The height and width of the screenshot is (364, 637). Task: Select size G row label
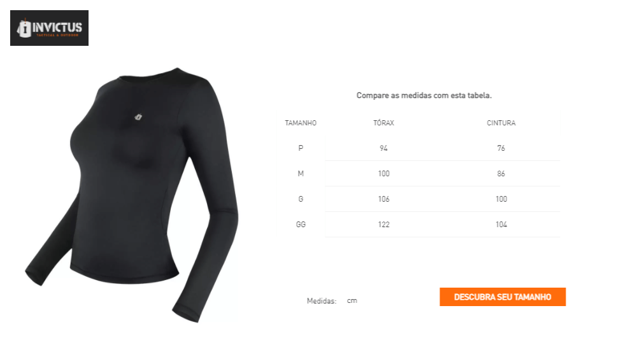coord(301,199)
